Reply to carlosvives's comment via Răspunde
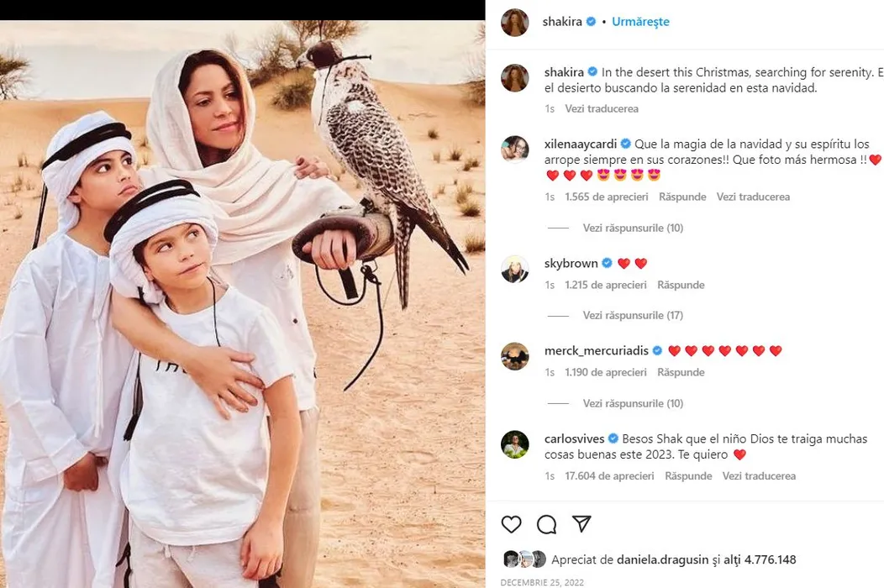884x588 pixels. pyautogui.click(x=688, y=475)
